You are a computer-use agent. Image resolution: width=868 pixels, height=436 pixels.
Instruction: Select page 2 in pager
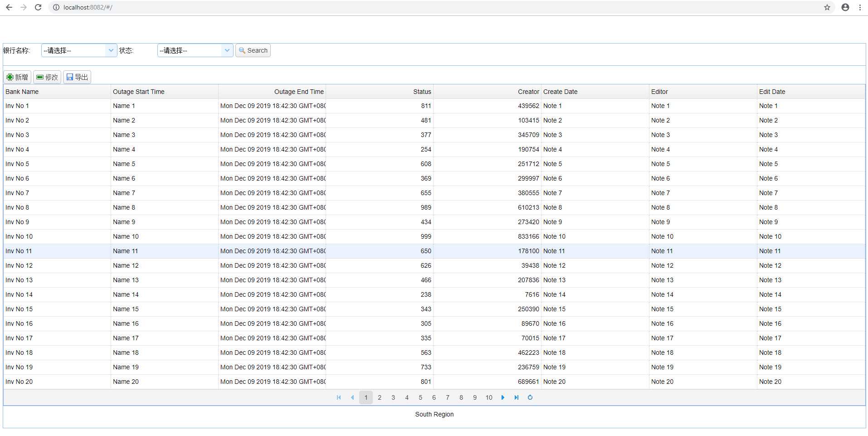click(380, 397)
